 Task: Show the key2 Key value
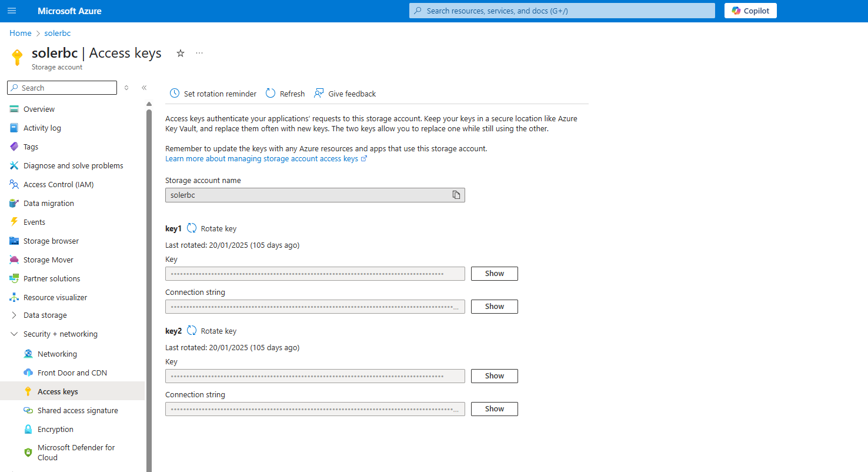[x=494, y=376]
